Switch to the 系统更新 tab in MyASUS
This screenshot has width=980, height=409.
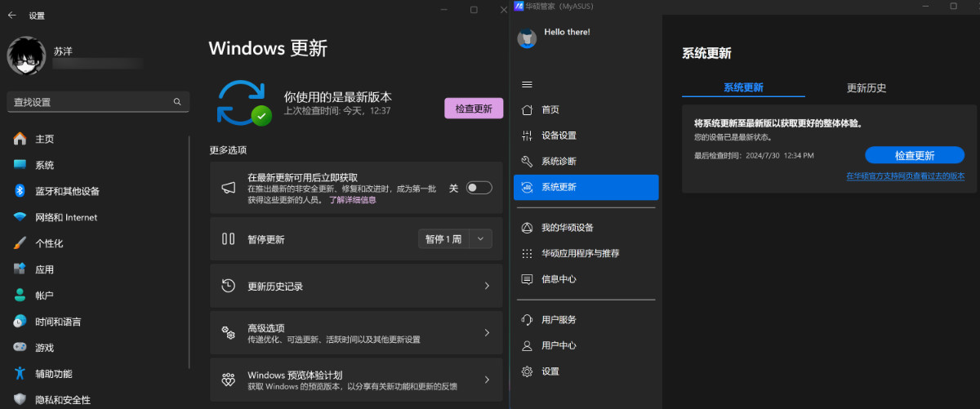[743, 87]
